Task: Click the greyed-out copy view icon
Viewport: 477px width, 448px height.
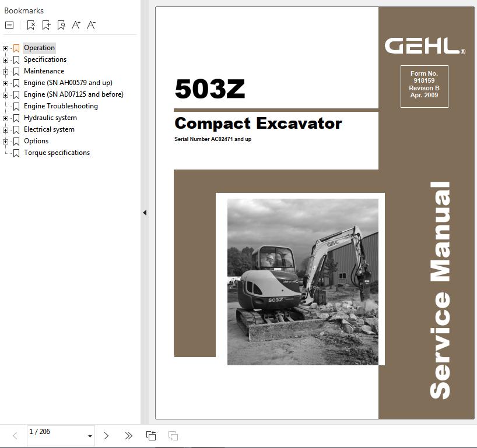Action: tap(173, 436)
